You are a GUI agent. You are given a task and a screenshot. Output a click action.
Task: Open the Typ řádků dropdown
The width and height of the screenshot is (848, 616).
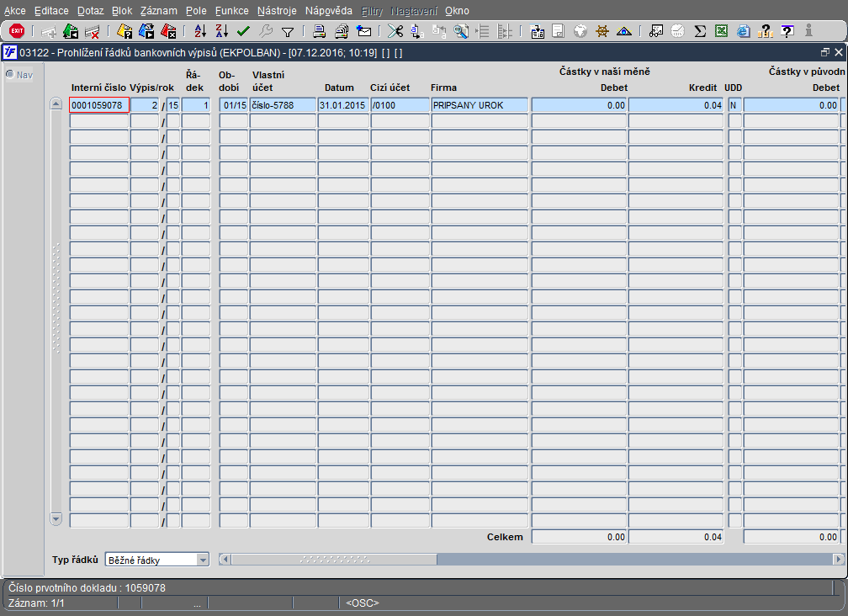tap(203, 560)
